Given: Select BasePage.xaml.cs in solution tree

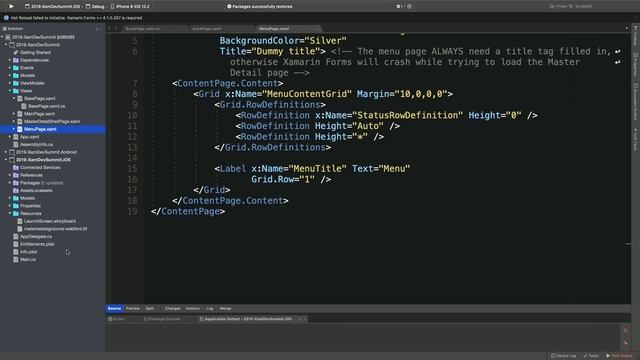Looking at the screenshot, I should click(x=47, y=106).
